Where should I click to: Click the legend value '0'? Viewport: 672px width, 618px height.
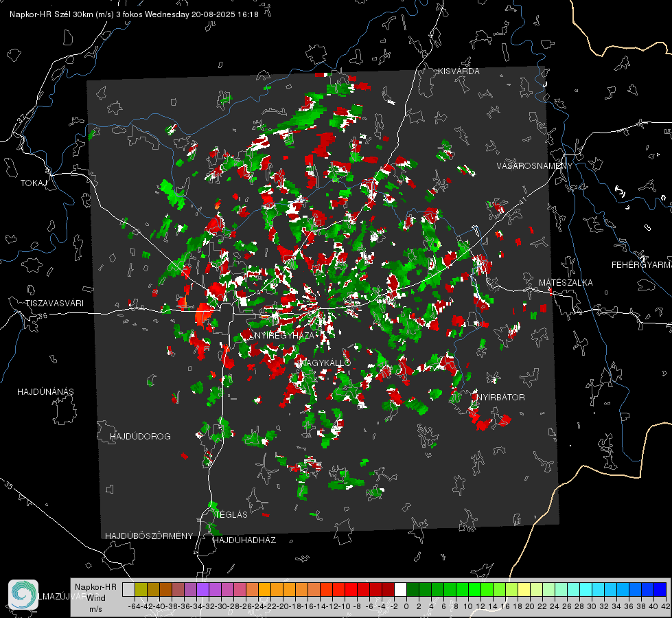coord(406,606)
